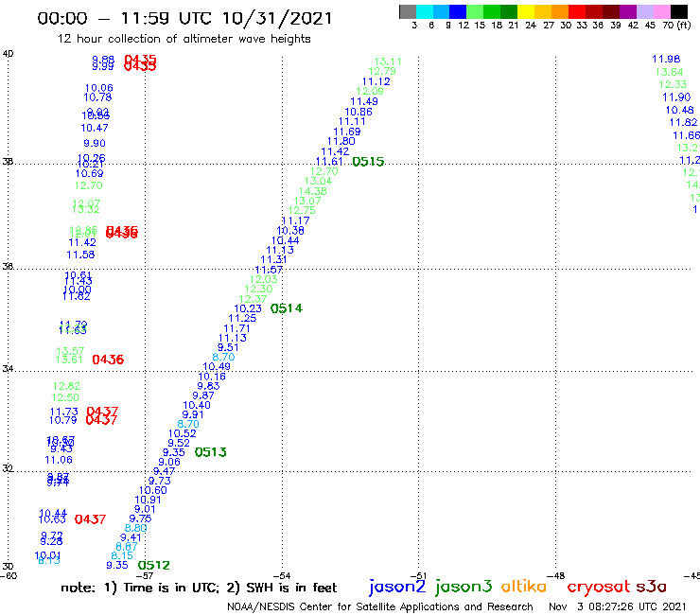Select the dark blue legend swatch before 12
700x615 pixels.
click(x=458, y=11)
